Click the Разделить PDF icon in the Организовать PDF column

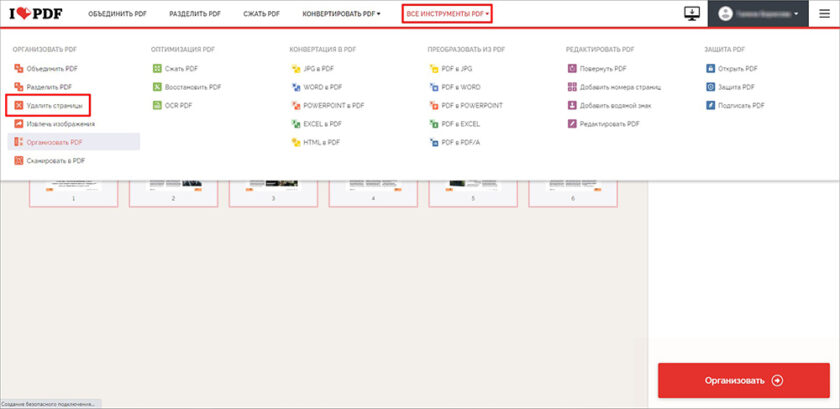point(19,87)
